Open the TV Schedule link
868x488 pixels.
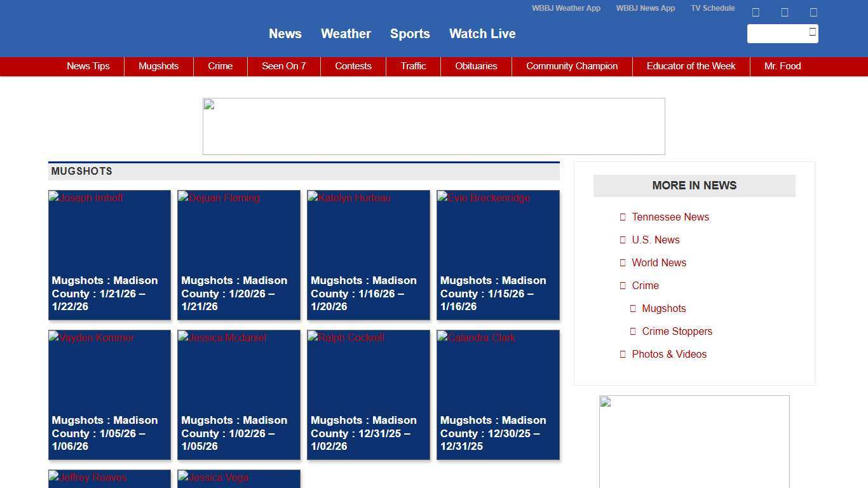click(x=712, y=8)
